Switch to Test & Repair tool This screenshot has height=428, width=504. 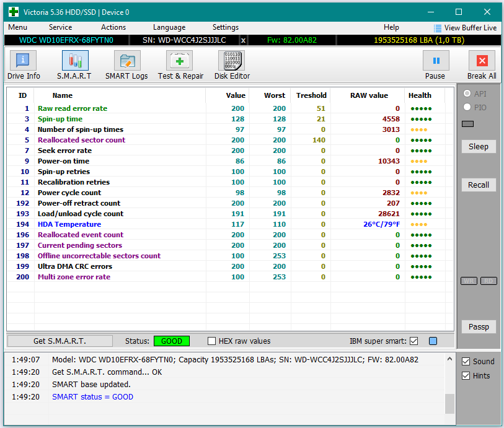pos(180,65)
